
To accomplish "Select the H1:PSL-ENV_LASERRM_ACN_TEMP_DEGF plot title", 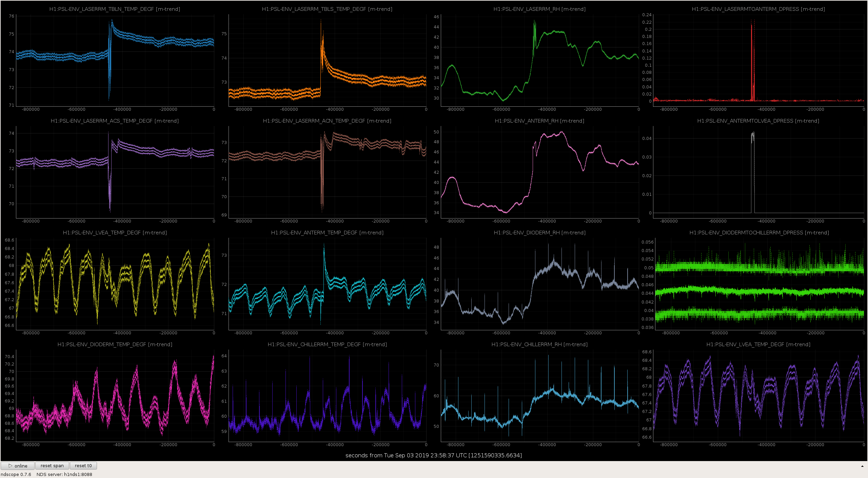I will click(327, 121).
